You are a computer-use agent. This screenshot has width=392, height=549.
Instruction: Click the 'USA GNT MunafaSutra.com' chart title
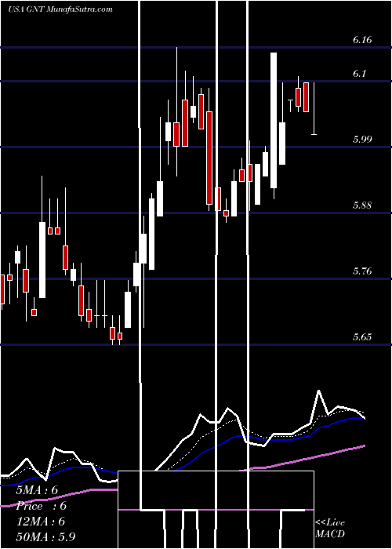(x=60, y=9)
